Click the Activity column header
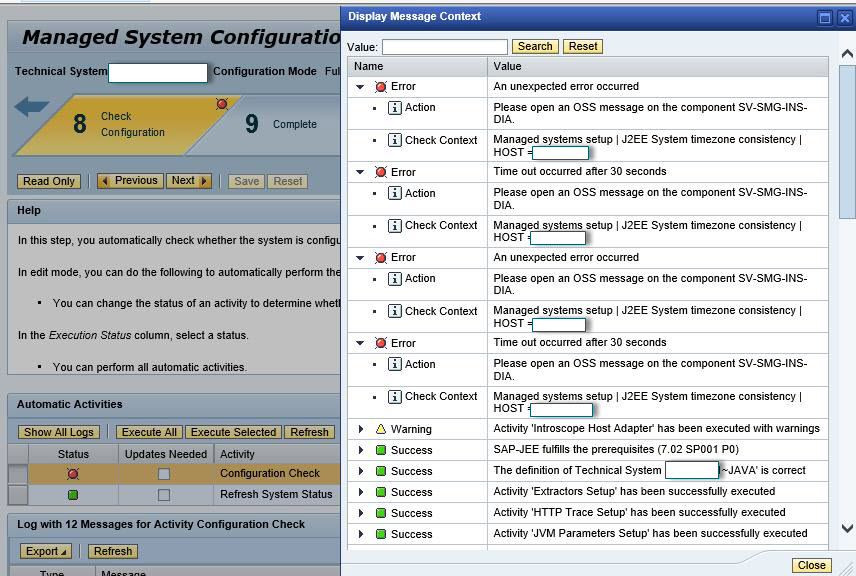Screen dimensions: 856x576 (277, 454)
